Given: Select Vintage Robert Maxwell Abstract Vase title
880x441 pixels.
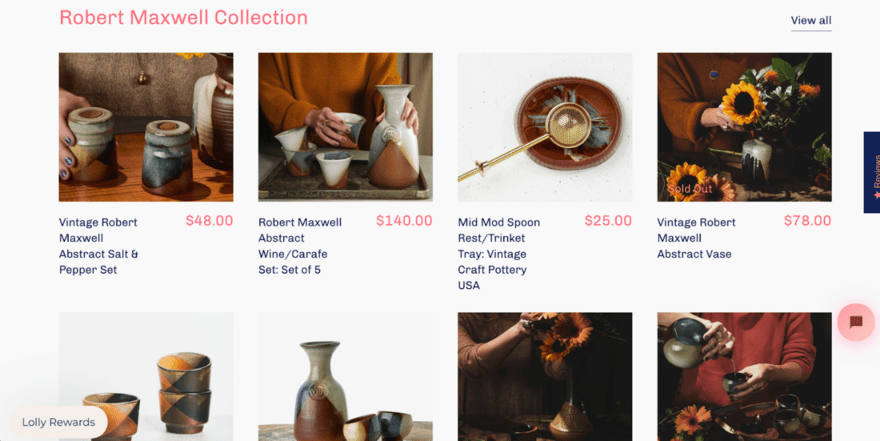Looking at the screenshot, I should coord(696,238).
